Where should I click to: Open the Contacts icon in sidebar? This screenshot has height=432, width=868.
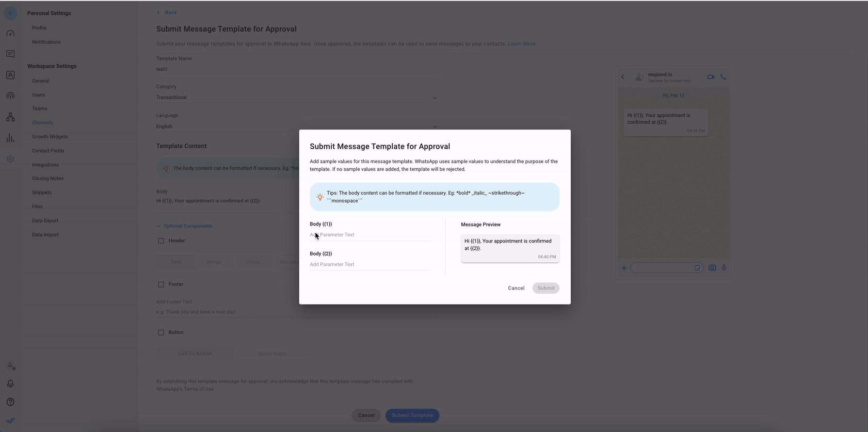10,75
